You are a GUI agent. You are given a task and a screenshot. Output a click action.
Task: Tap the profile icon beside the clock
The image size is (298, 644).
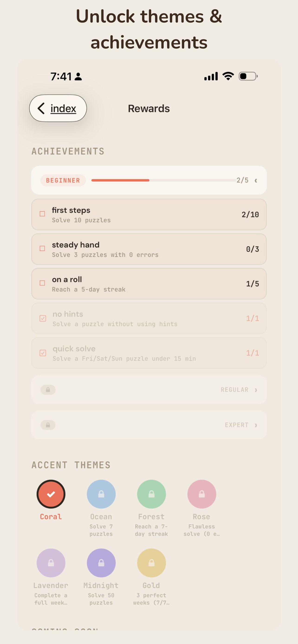(78, 77)
